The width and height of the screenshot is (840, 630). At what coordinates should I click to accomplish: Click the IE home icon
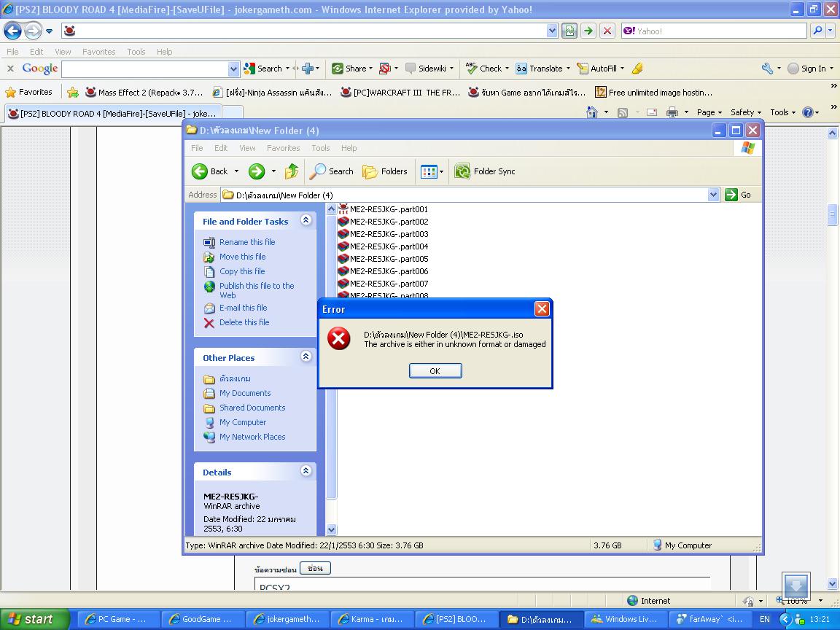coord(592,112)
